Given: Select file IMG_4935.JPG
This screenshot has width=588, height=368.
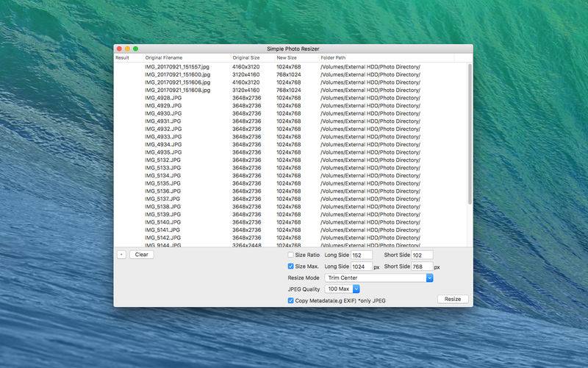Looking at the screenshot, I should [290, 152].
